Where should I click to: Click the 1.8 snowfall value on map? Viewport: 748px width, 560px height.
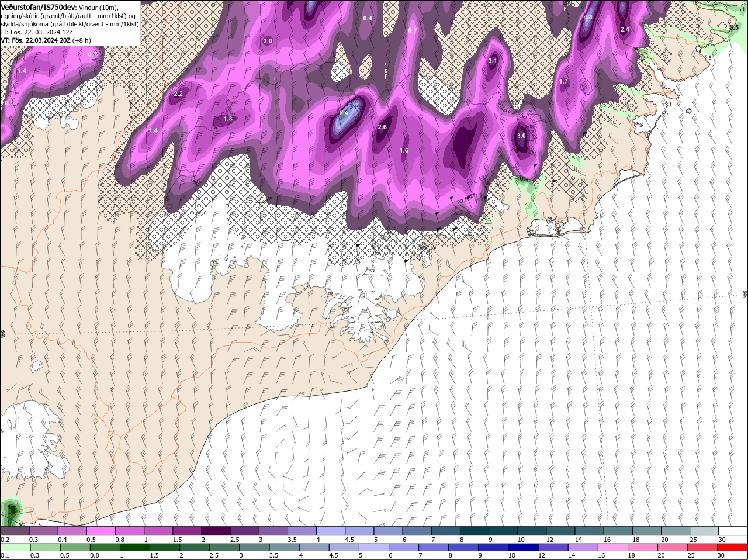[228, 119]
